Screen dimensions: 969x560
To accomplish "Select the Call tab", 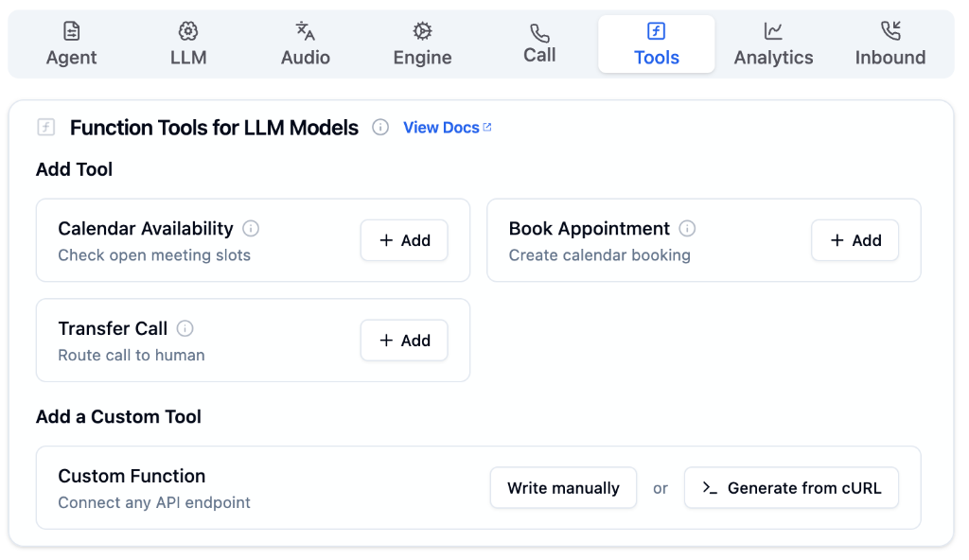I will [x=539, y=44].
